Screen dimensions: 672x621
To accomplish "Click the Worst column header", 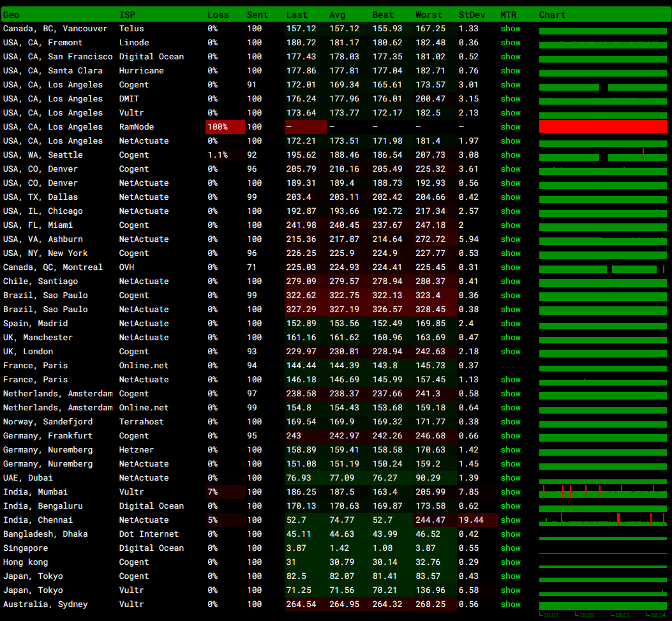I will (x=429, y=15).
